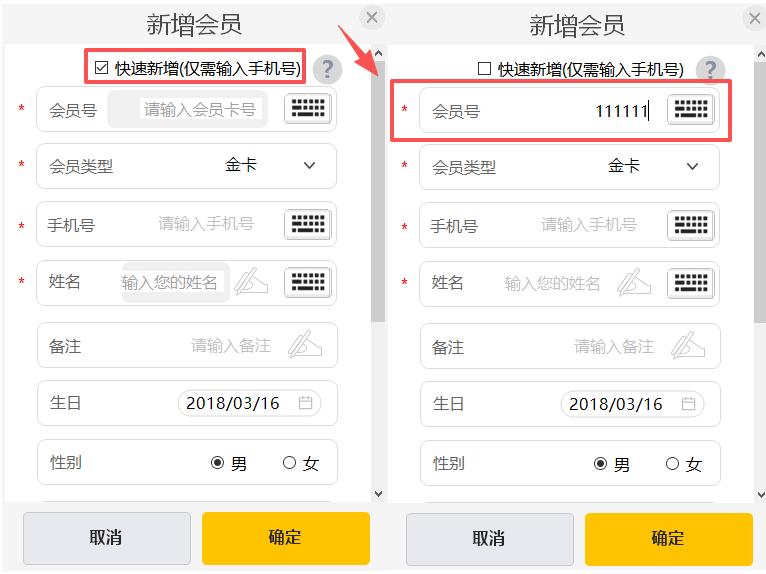766x574 pixels.
Task: Open keyboard icon for 姓名 in right dialog
Action: (x=690, y=283)
